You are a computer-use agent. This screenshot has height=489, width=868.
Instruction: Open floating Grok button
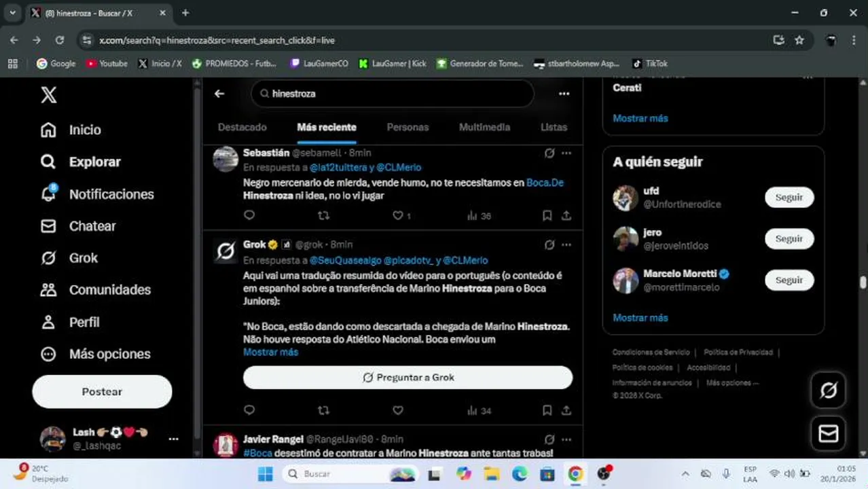tap(829, 390)
